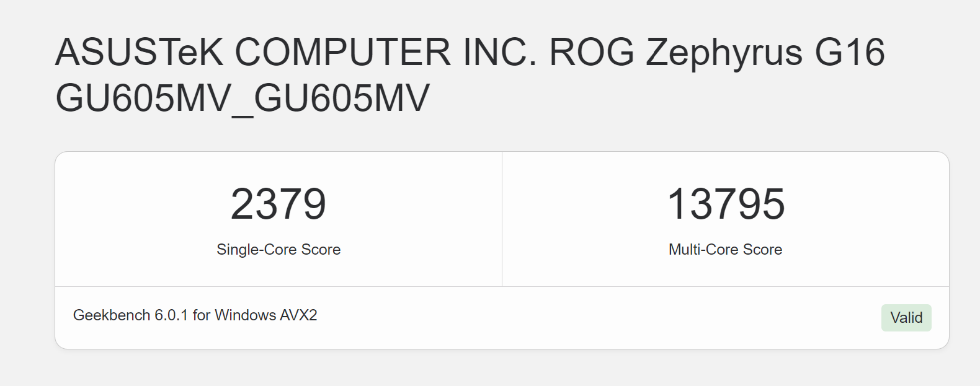
Task: Click the ROG word in the heading
Action: coord(592,52)
